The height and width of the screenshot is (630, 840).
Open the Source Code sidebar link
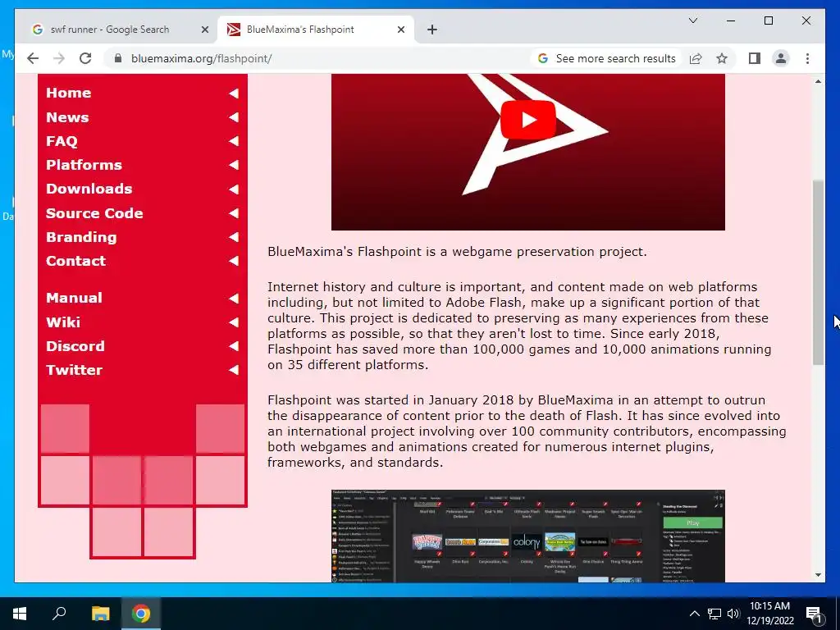94,213
